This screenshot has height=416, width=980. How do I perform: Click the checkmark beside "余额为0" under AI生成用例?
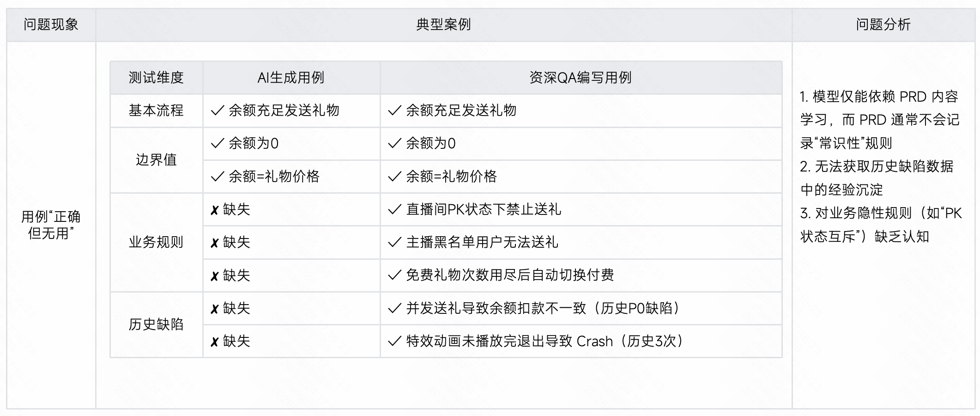click(x=217, y=144)
